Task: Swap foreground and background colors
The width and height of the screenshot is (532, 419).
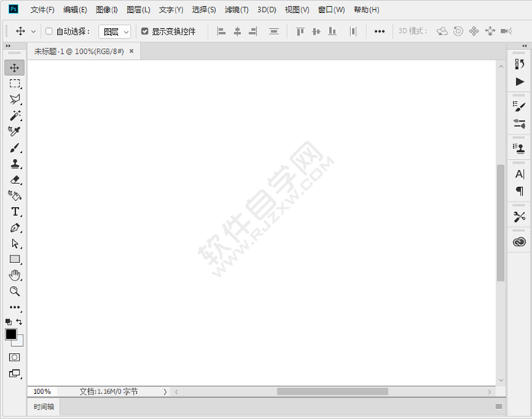Action: point(19,322)
